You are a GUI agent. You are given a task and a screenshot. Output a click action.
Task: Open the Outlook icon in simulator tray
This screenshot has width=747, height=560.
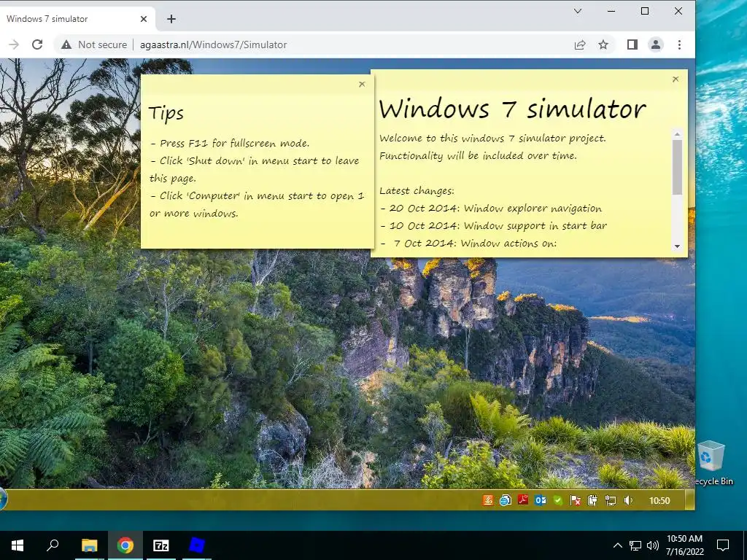click(x=541, y=500)
